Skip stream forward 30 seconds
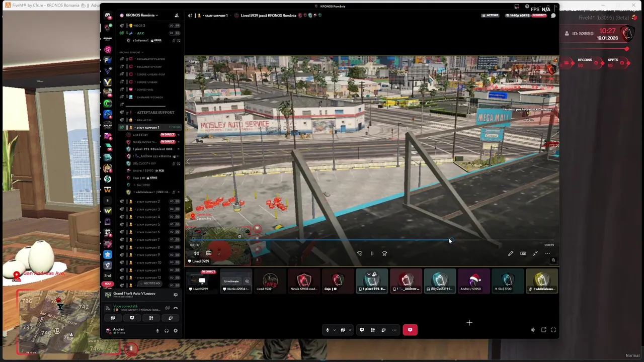The image size is (644, 362). pos(384,253)
